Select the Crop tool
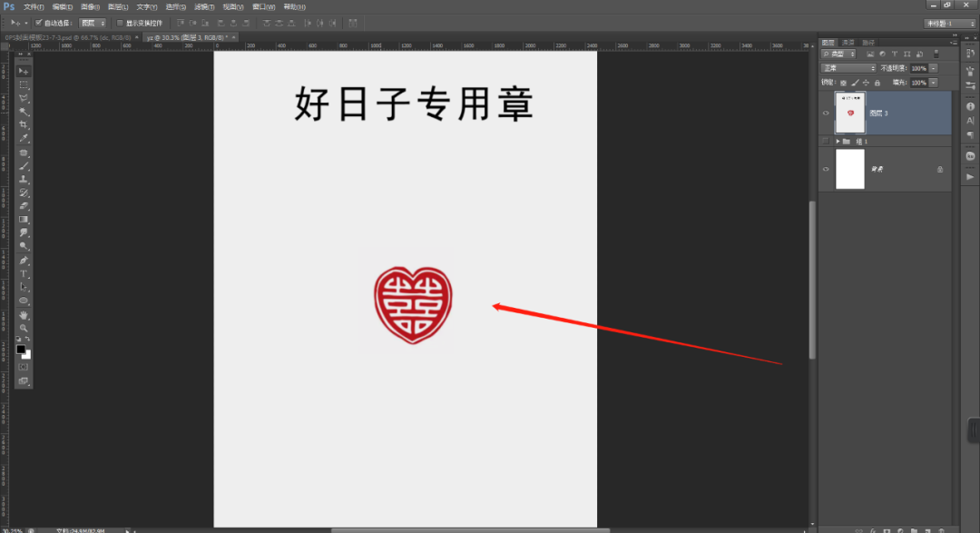The height and width of the screenshot is (533, 980). tap(23, 125)
